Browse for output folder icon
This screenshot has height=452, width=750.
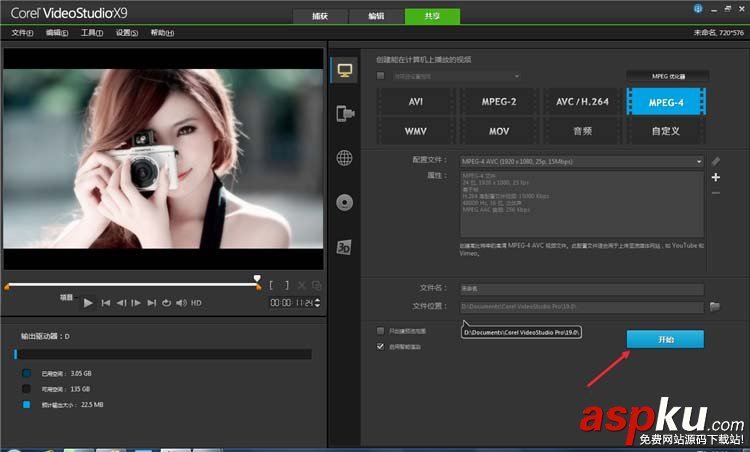click(x=715, y=306)
